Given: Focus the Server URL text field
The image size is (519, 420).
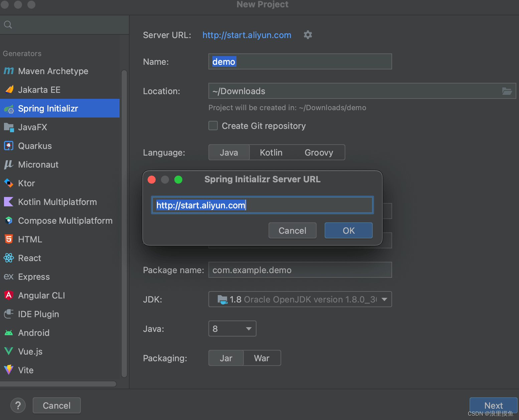Looking at the screenshot, I should [x=263, y=205].
